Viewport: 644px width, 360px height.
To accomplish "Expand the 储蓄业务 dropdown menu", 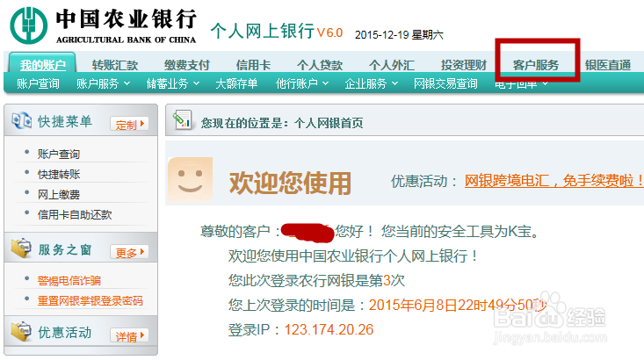I will point(173,83).
